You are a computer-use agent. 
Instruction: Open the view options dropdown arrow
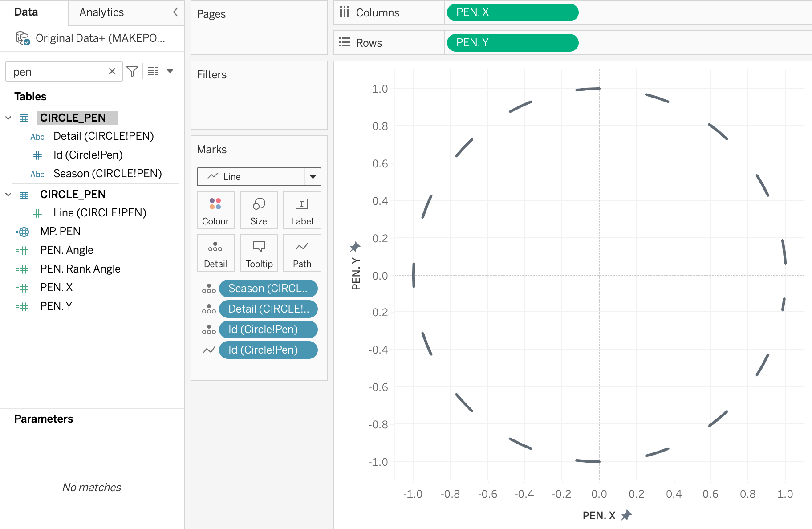tap(170, 71)
